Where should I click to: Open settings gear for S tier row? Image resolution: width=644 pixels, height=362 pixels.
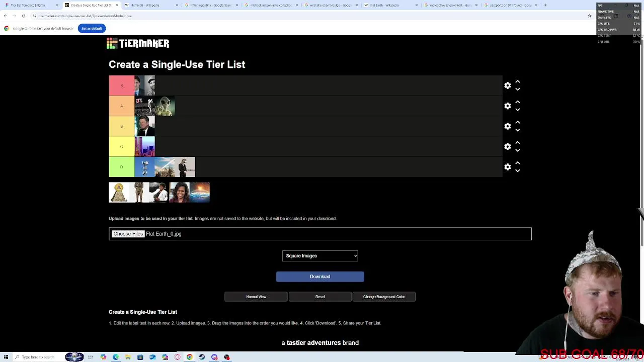[507, 85]
